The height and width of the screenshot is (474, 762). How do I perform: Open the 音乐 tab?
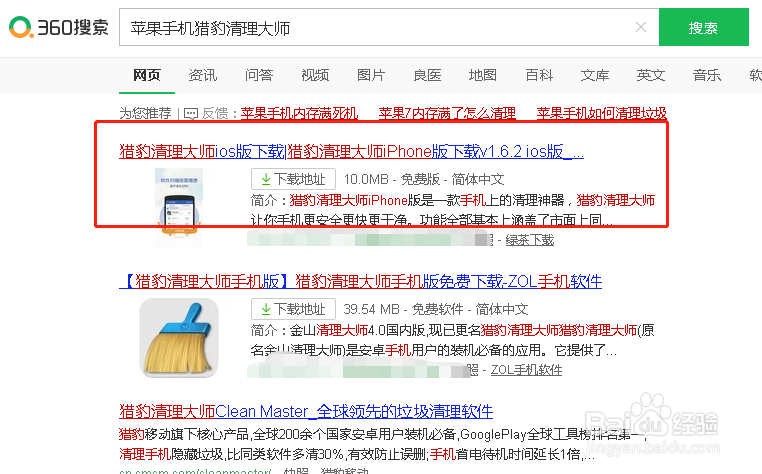[x=707, y=75]
